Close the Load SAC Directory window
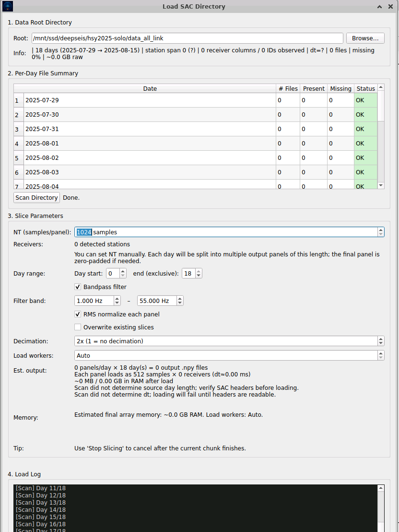 point(390,6)
